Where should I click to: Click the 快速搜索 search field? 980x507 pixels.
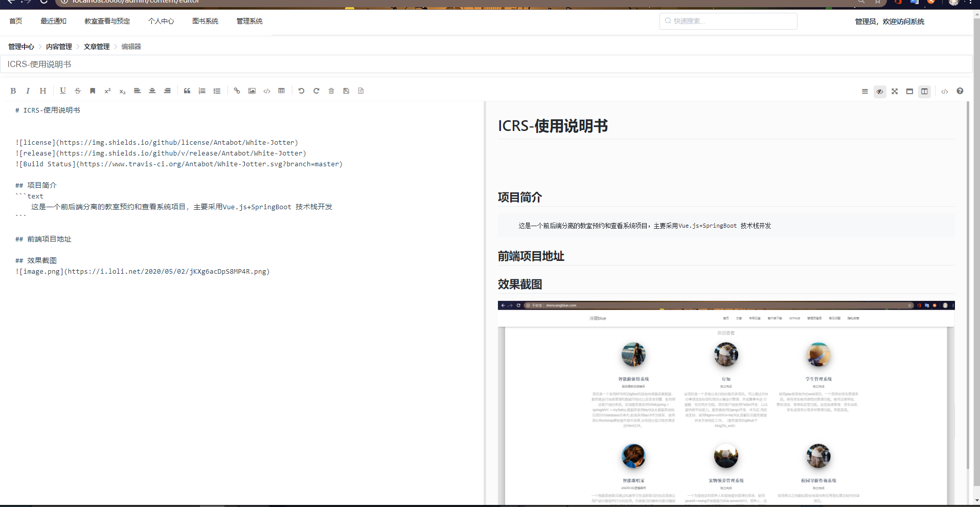728,21
